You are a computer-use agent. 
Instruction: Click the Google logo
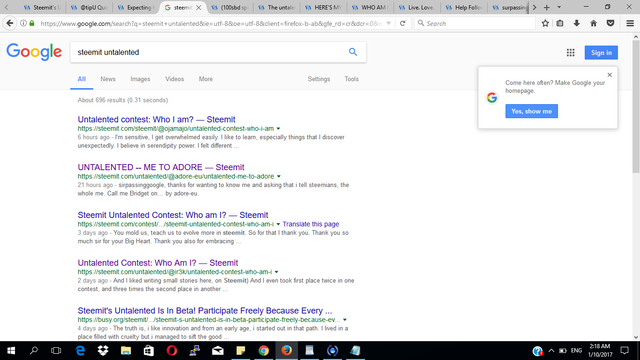(34, 52)
